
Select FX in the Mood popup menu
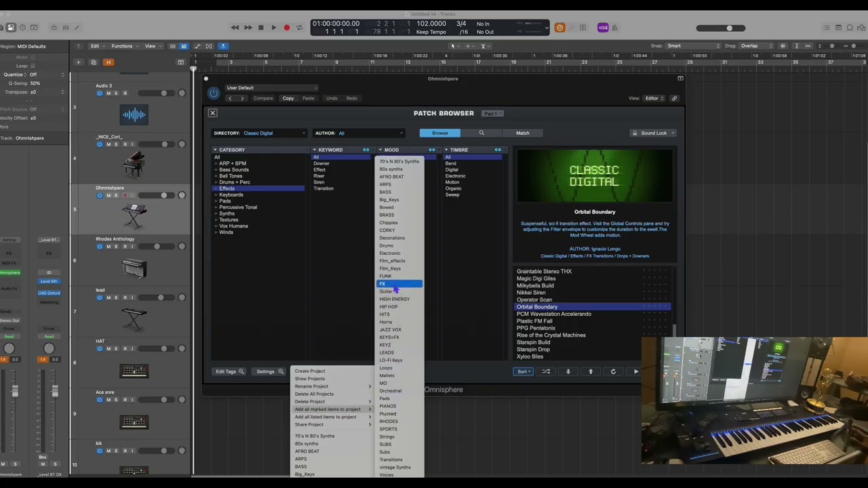tap(400, 284)
